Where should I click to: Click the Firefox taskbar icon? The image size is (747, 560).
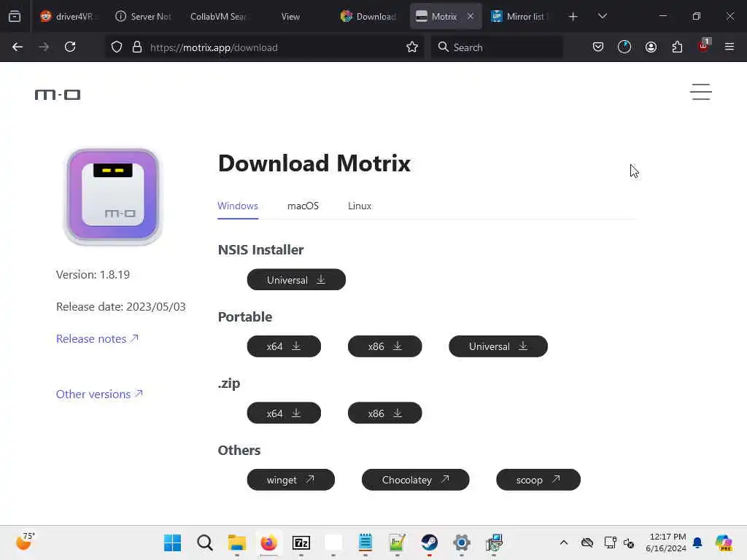268,542
